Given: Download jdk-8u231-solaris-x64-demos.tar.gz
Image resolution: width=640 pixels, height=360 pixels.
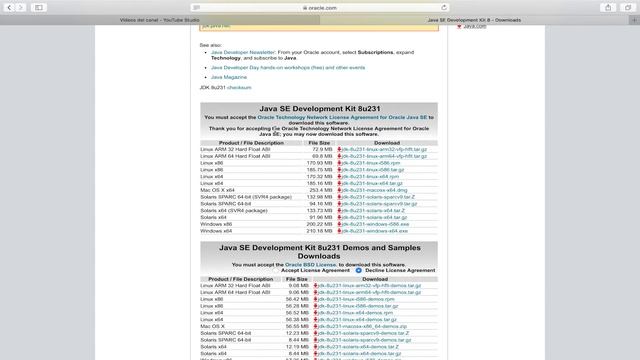Looking at the screenshot, I should (x=360, y=353).
